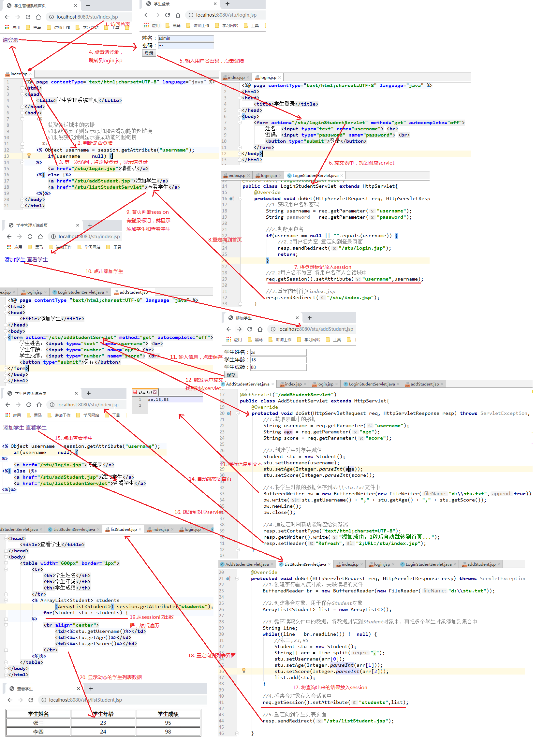
Task: Click the 张三 cell in the student table
Action: point(38,723)
